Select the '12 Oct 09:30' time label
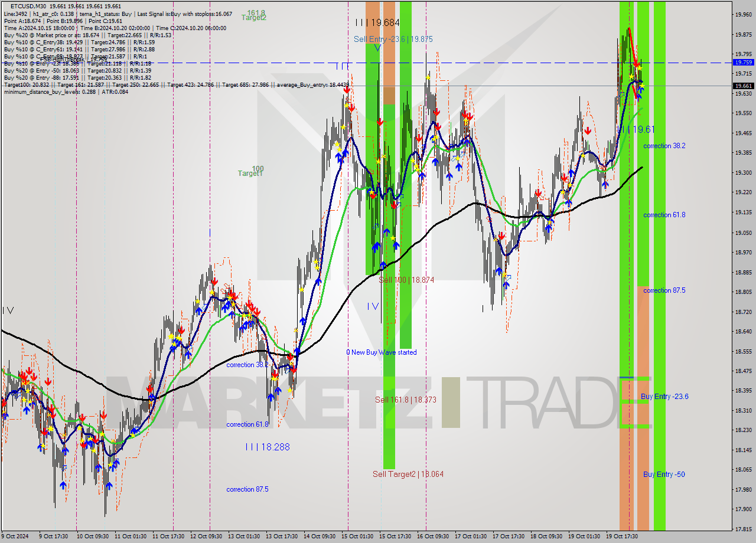This screenshot has height=543, width=756. (x=206, y=537)
